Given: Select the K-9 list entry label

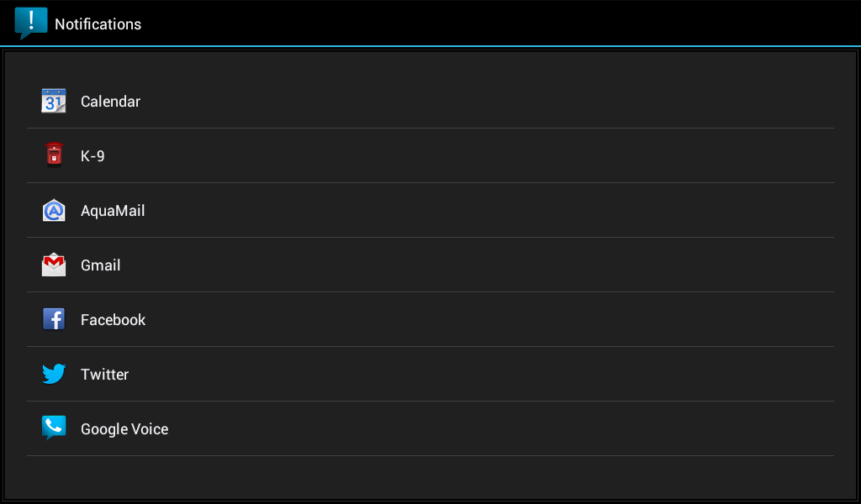Looking at the screenshot, I should click(92, 155).
